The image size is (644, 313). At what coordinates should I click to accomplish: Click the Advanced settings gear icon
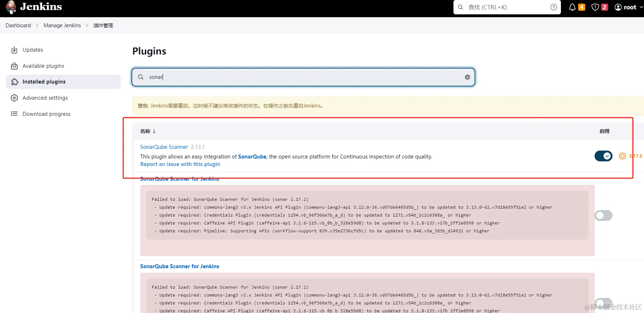click(14, 98)
